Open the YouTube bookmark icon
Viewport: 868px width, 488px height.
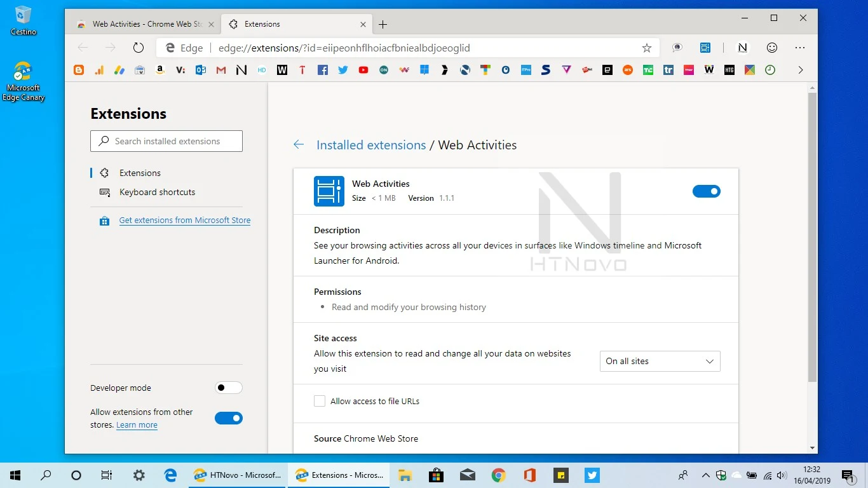(x=363, y=71)
